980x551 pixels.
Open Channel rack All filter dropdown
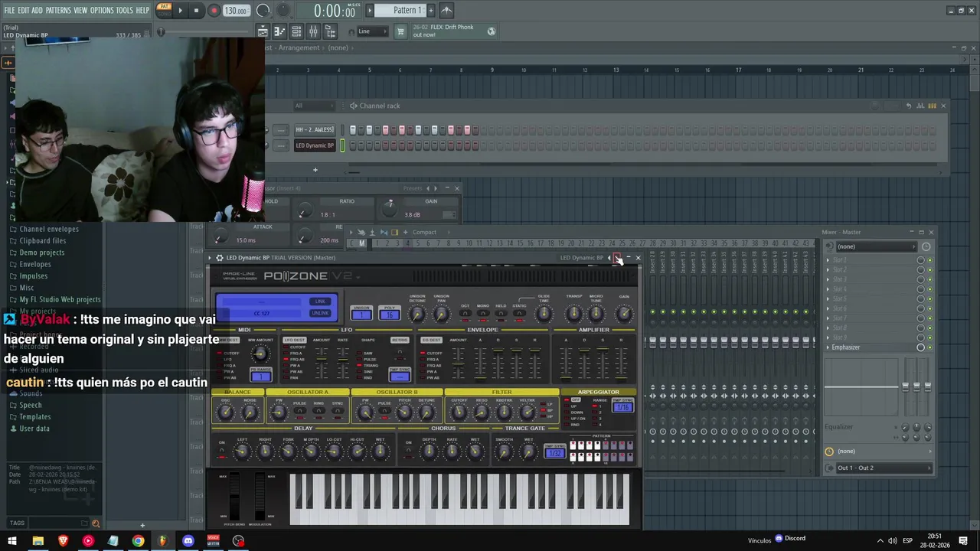tap(314, 106)
